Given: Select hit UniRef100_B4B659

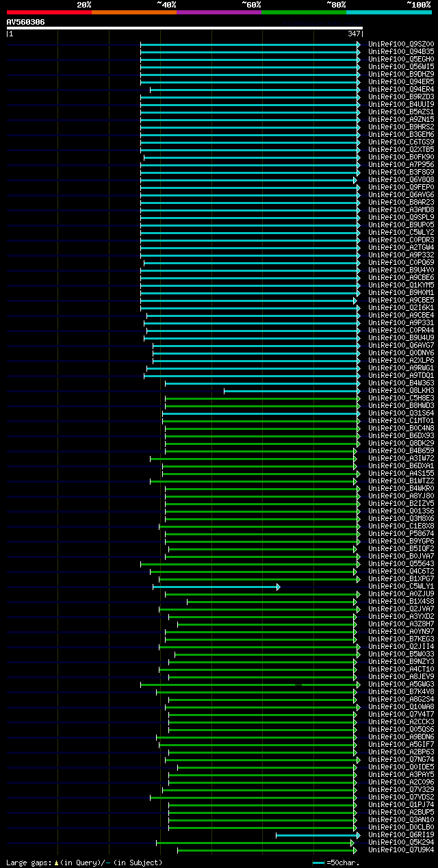Looking at the screenshot, I should click(x=401, y=450).
